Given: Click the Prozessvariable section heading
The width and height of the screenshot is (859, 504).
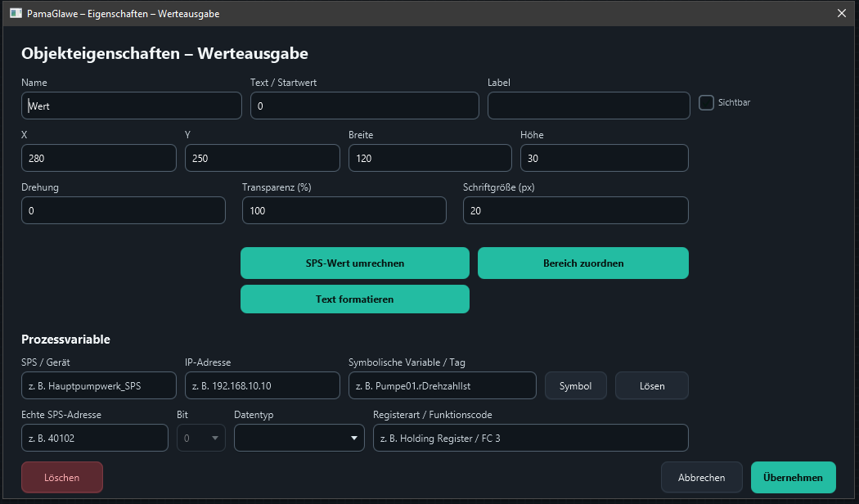Looking at the screenshot, I should (x=65, y=339).
